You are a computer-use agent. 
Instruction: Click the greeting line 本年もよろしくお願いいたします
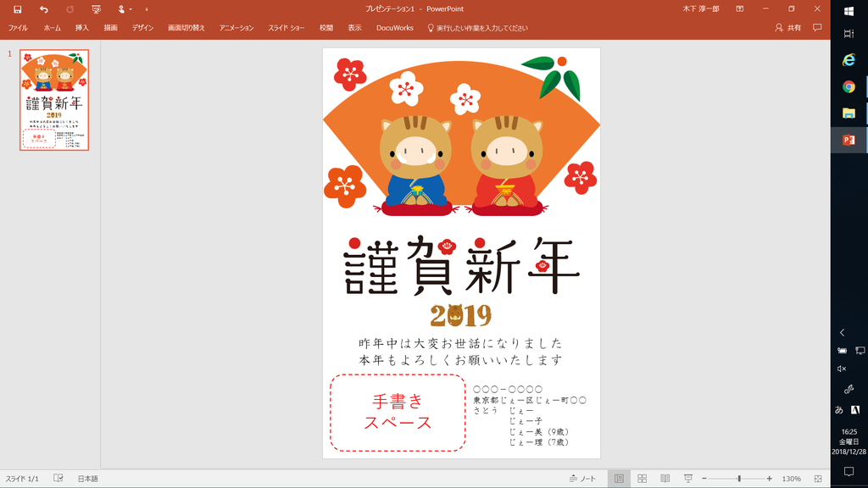[x=460, y=360]
